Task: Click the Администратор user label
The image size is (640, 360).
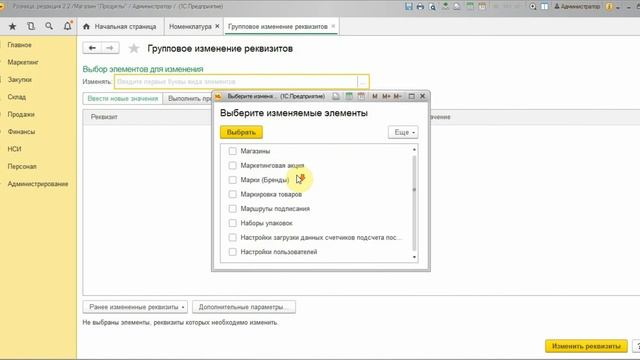Action: click(x=577, y=7)
